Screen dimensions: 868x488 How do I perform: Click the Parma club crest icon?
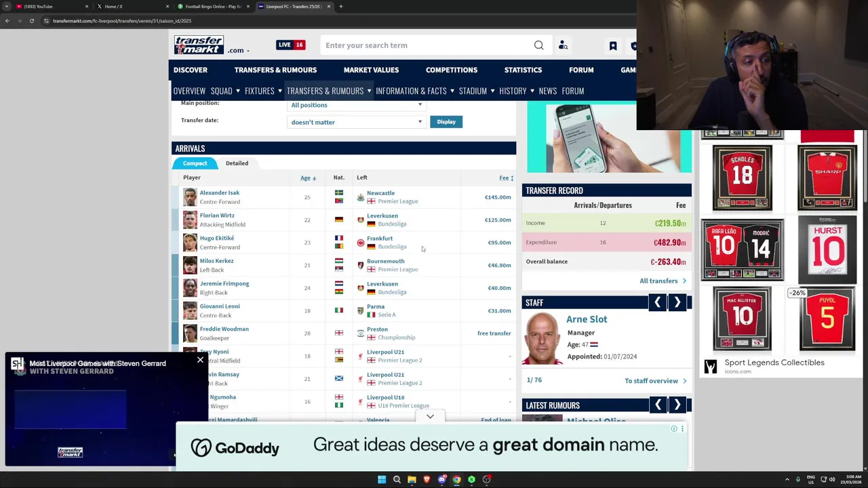[x=361, y=310]
